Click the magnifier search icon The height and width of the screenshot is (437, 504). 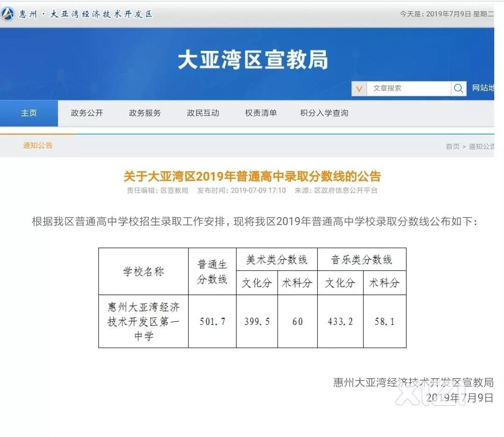(x=459, y=88)
